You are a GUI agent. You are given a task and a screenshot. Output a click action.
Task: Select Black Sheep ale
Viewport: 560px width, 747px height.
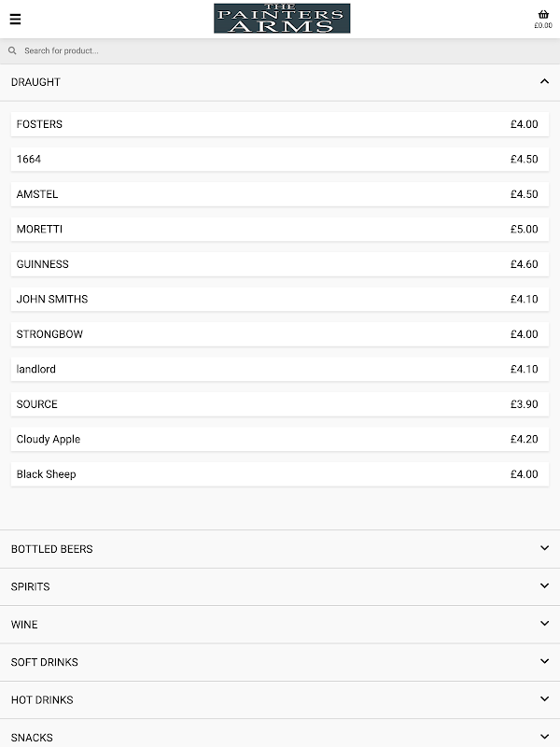click(x=280, y=474)
